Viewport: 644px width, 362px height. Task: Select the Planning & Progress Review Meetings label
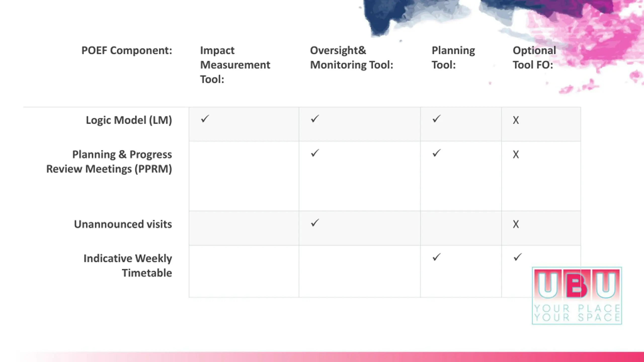pos(109,162)
